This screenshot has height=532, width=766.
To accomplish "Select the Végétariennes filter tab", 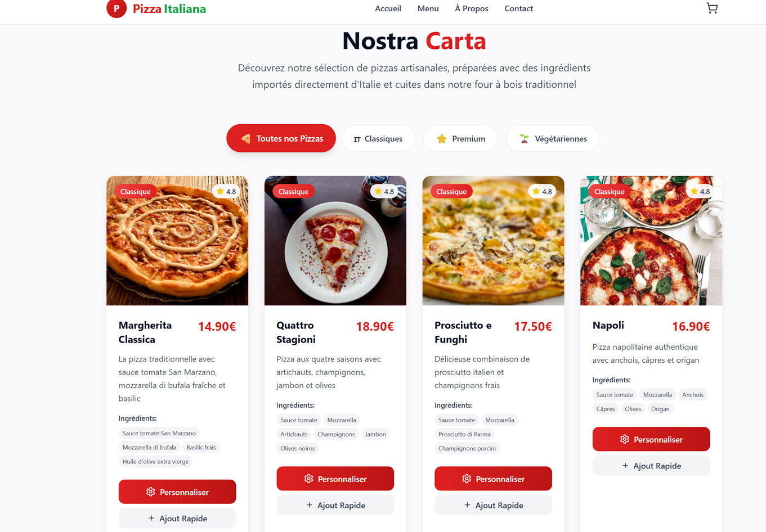I will (553, 138).
